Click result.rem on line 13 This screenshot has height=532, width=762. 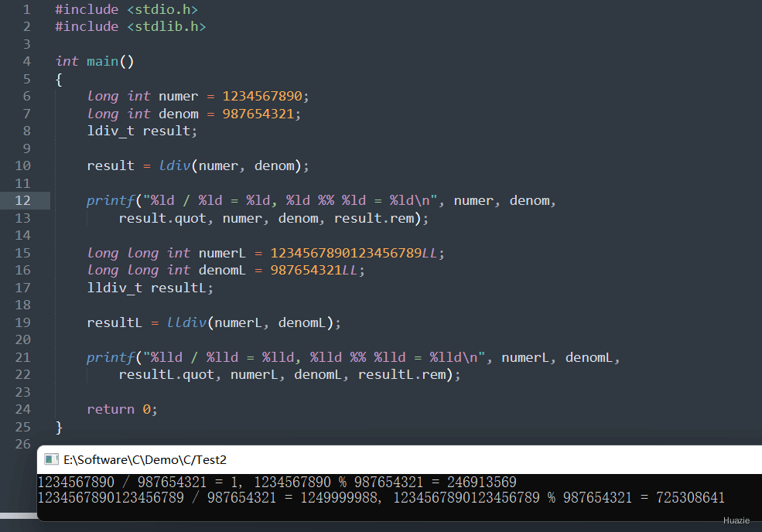pos(374,219)
